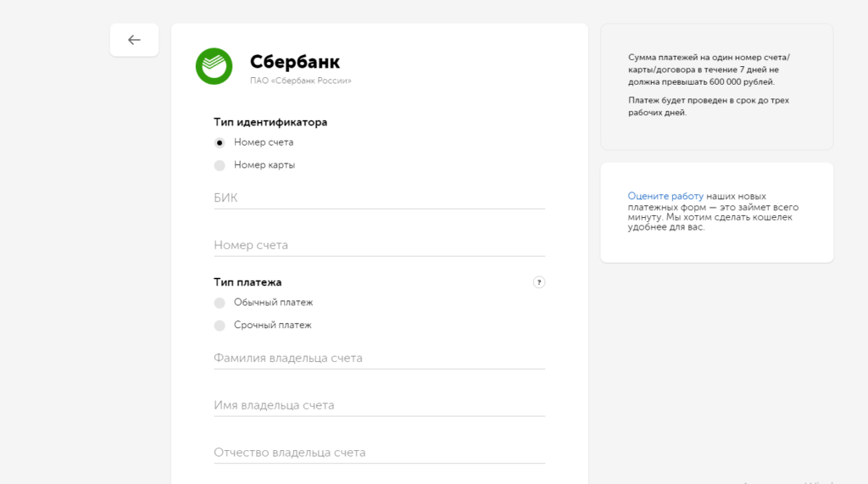Click the green Sberbank logo
This screenshot has height=484, width=868.
coord(214,66)
